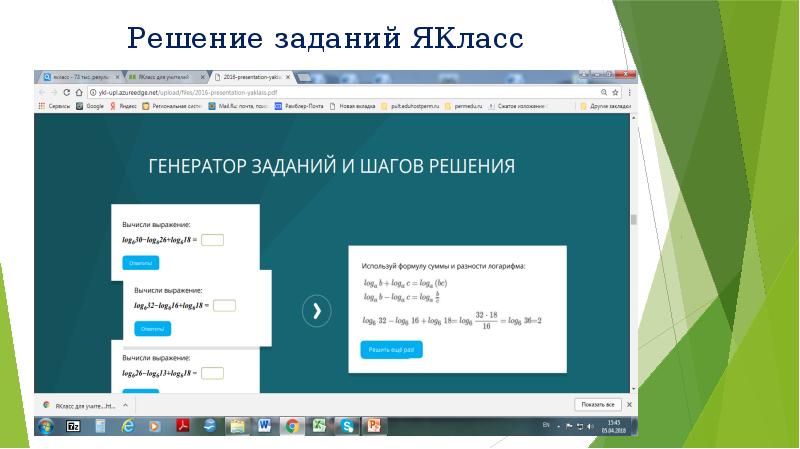Go to the browser home page icon
The height and width of the screenshot is (449, 800).
(79, 92)
